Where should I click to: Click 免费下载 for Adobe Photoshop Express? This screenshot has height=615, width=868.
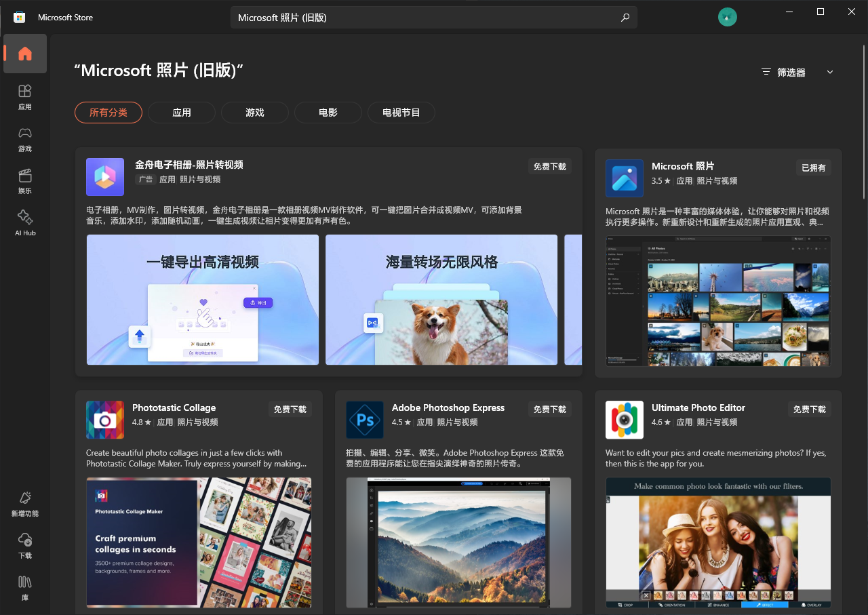(x=549, y=409)
